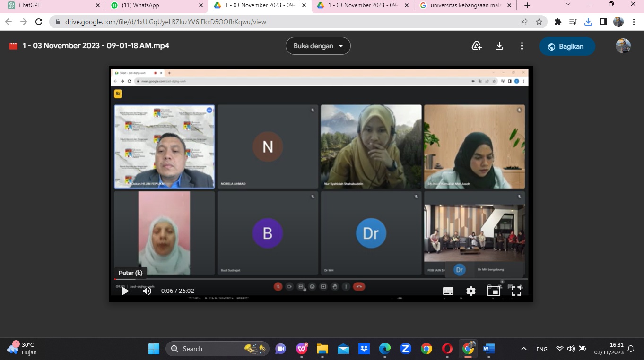Bookmark this page with star icon
The width and height of the screenshot is (644, 360).
[x=539, y=22]
